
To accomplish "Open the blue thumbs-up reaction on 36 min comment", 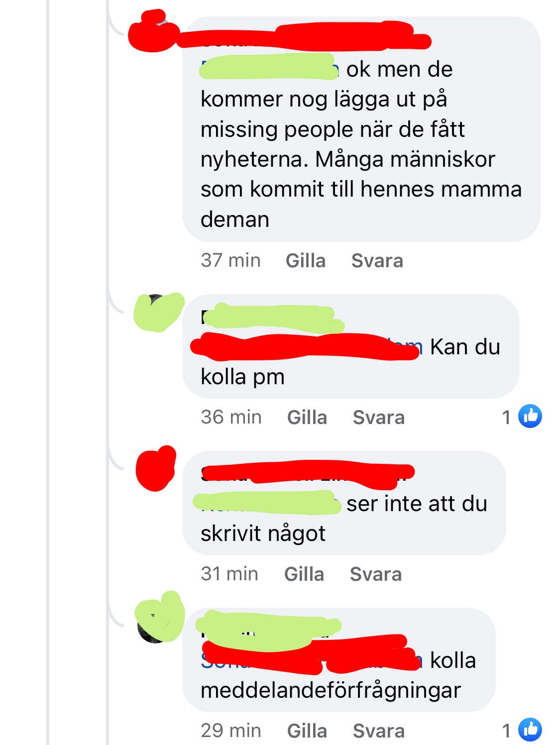I will 530,416.
